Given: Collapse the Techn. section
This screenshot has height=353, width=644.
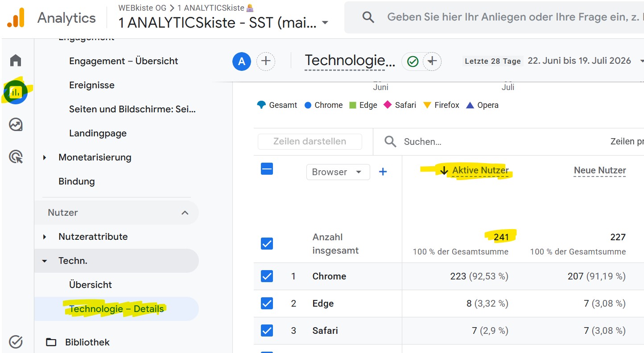Looking at the screenshot, I should (x=45, y=261).
